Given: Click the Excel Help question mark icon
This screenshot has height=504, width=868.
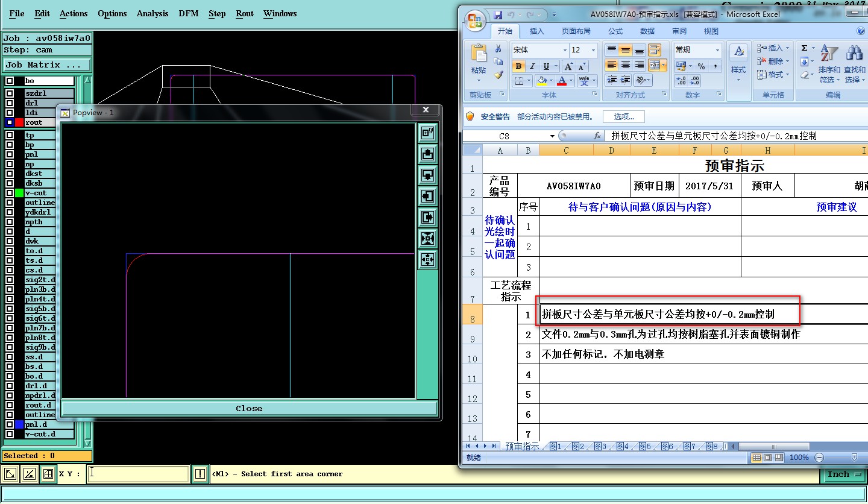Looking at the screenshot, I should pos(861,31).
